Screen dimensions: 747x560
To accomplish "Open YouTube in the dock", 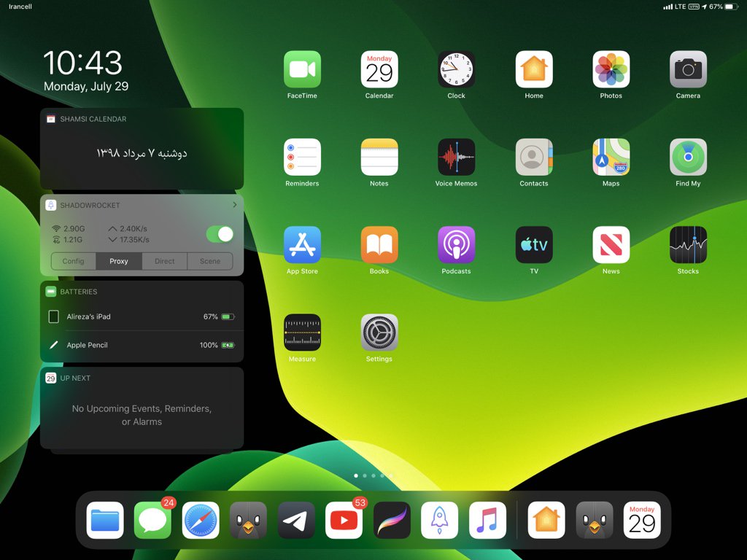I will click(344, 520).
